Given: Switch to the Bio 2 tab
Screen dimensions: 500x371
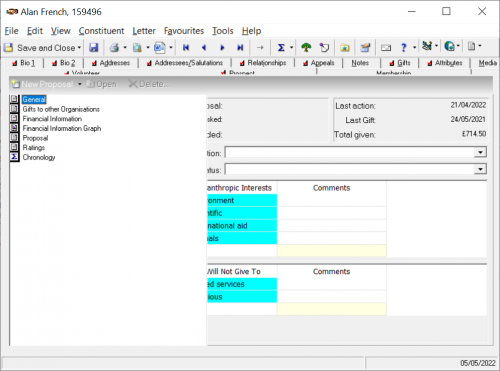Looking at the screenshot, I should pyautogui.click(x=64, y=63).
